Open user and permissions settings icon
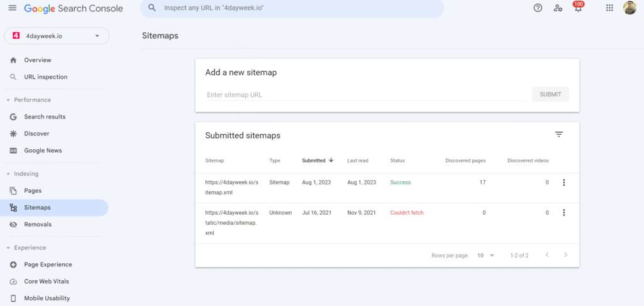 coord(558,8)
